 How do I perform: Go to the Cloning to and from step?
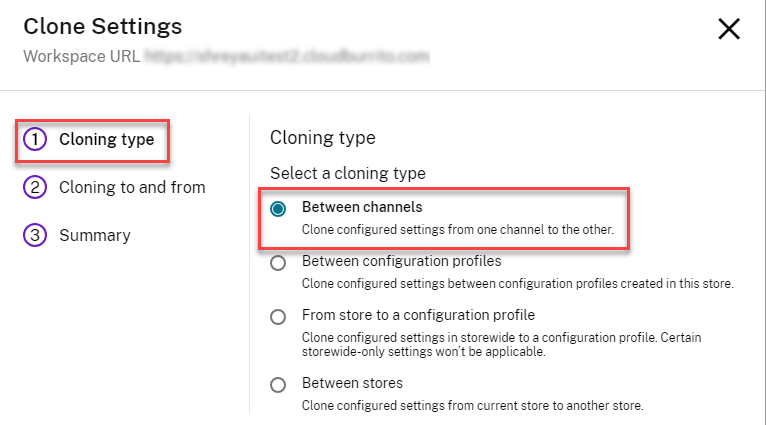(x=132, y=187)
